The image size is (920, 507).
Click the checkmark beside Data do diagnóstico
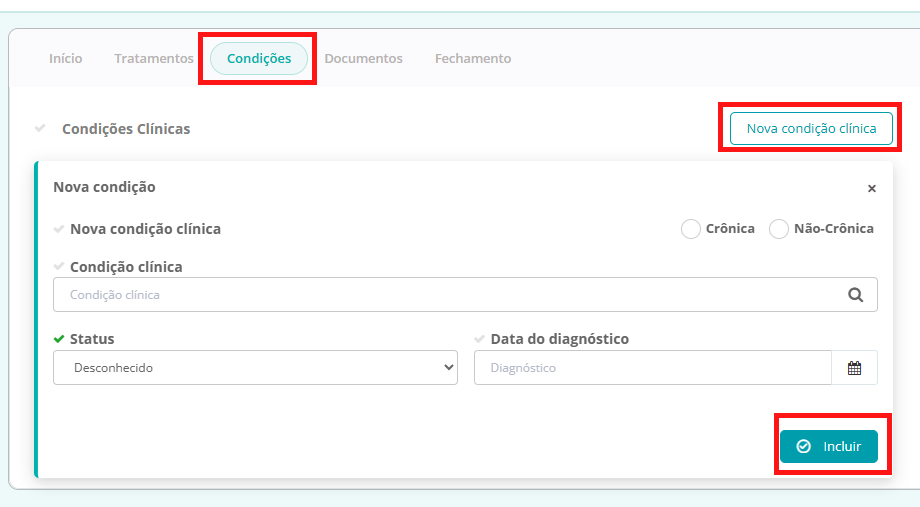pyautogui.click(x=480, y=339)
